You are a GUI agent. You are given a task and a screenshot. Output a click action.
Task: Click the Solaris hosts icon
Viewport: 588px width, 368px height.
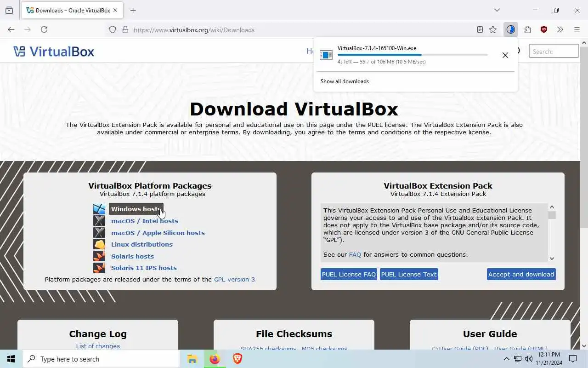pyautogui.click(x=99, y=256)
